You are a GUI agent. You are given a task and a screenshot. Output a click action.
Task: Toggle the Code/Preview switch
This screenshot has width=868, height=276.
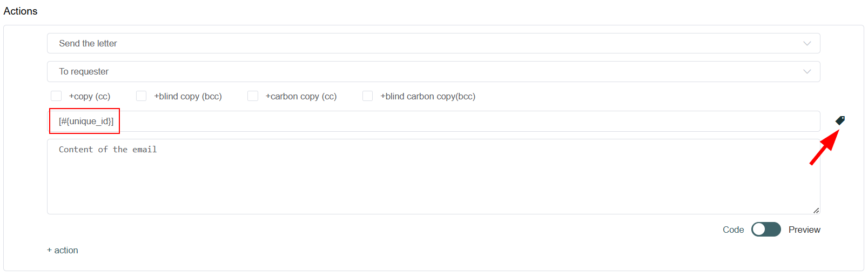click(766, 230)
